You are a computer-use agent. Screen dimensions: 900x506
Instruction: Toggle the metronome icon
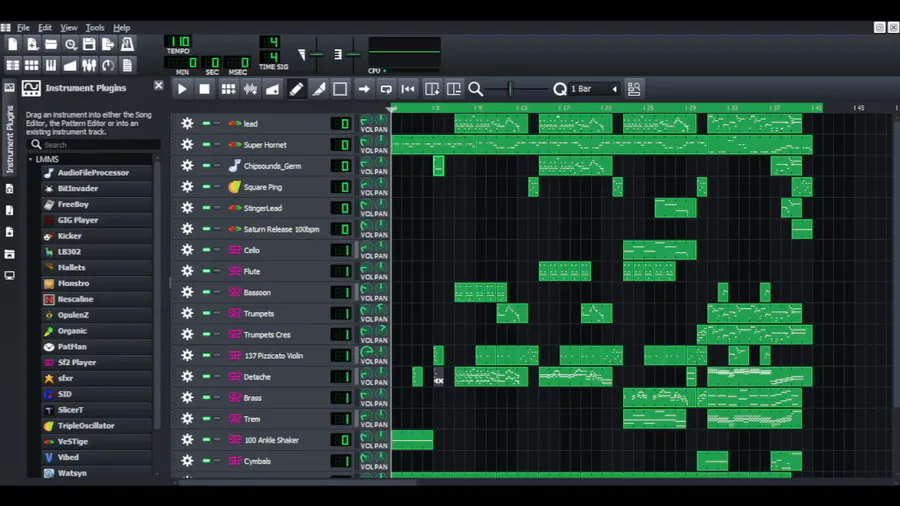(x=127, y=44)
